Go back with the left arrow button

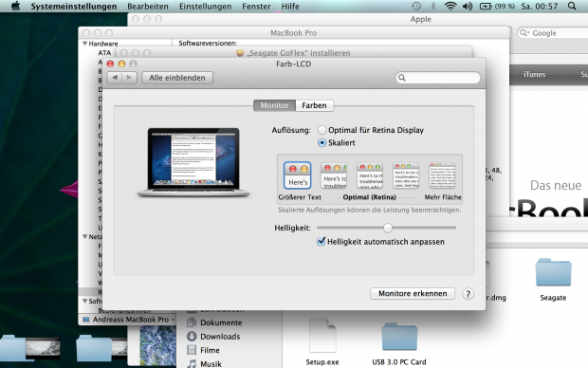[x=115, y=78]
